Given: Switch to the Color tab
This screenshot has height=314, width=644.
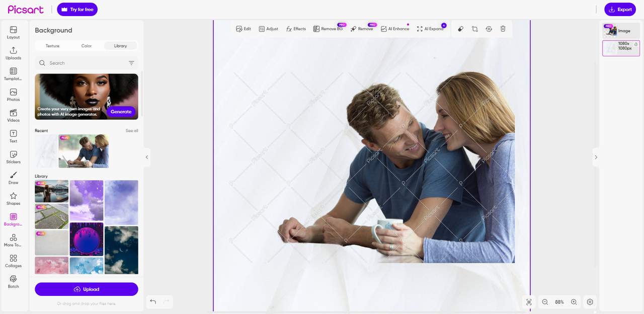Looking at the screenshot, I should coord(87,46).
